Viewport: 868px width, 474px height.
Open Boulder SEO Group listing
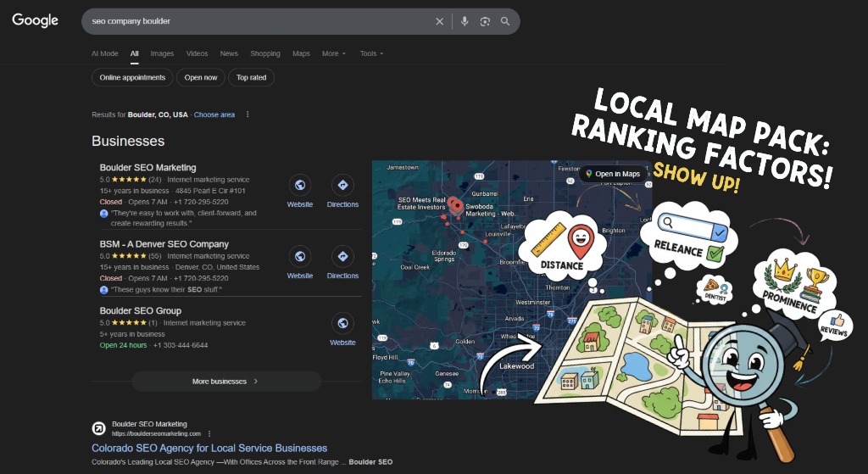click(141, 310)
